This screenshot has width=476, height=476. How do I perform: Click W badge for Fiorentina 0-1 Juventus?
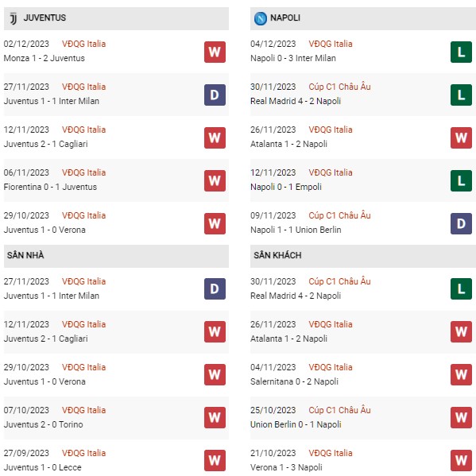(215, 180)
